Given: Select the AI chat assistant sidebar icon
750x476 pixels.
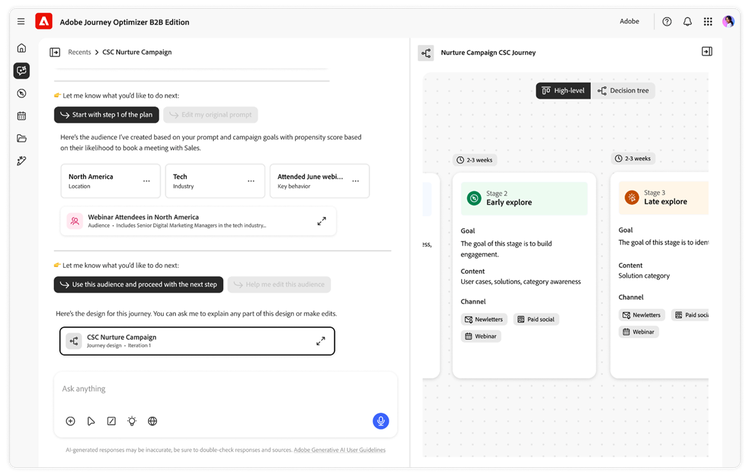Looking at the screenshot, I should tap(22, 71).
